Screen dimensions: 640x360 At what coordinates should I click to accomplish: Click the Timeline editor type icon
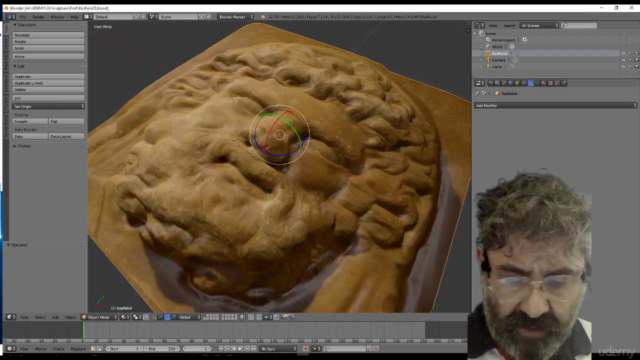[x=11, y=349]
